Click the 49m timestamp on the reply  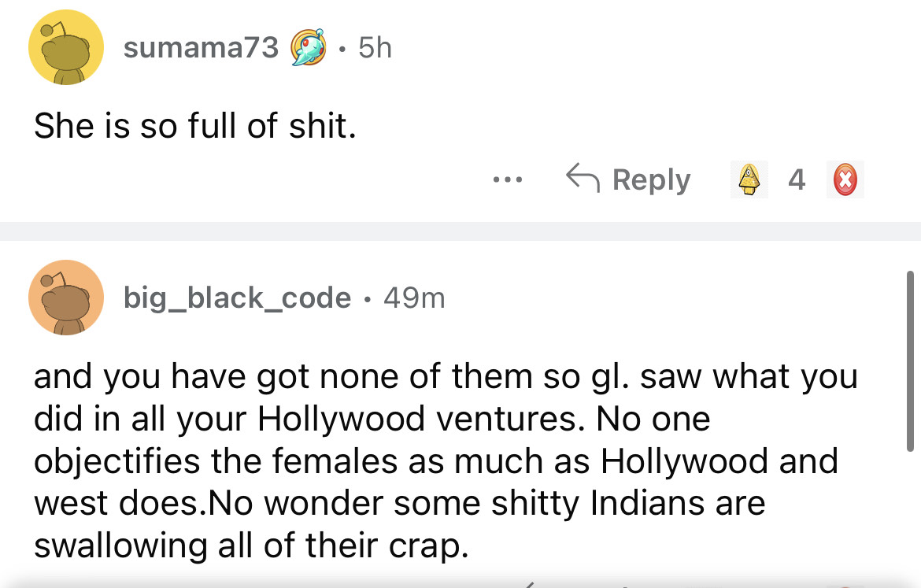[x=414, y=298]
